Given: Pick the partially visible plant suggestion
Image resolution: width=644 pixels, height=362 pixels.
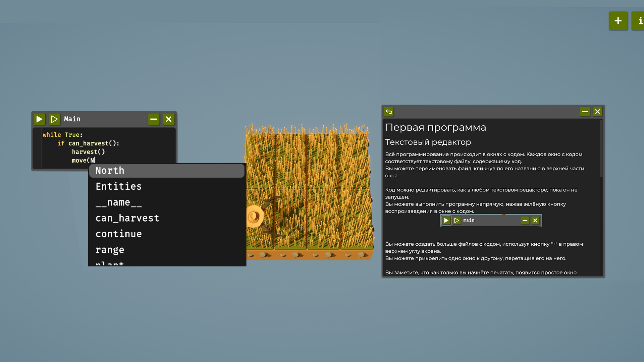Looking at the screenshot, I should [x=109, y=264].
